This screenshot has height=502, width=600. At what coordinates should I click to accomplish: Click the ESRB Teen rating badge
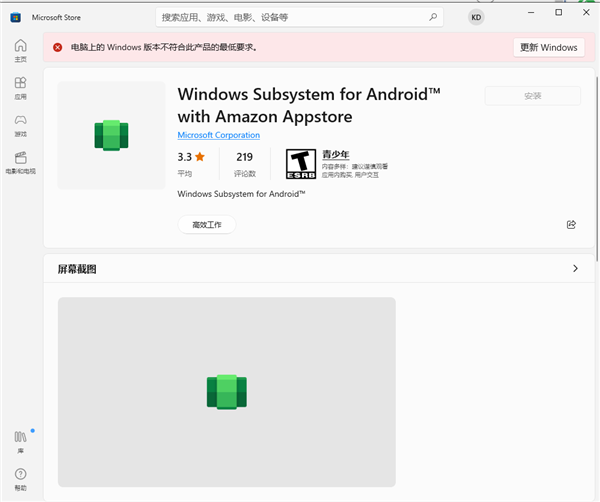pyautogui.click(x=300, y=165)
